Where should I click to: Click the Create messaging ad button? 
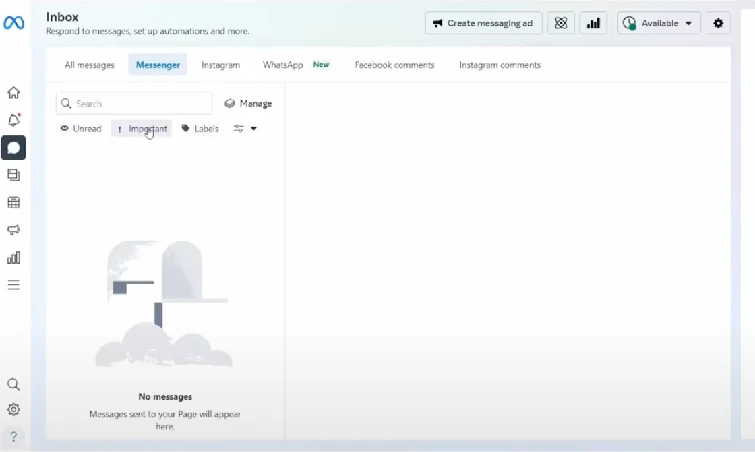click(483, 23)
